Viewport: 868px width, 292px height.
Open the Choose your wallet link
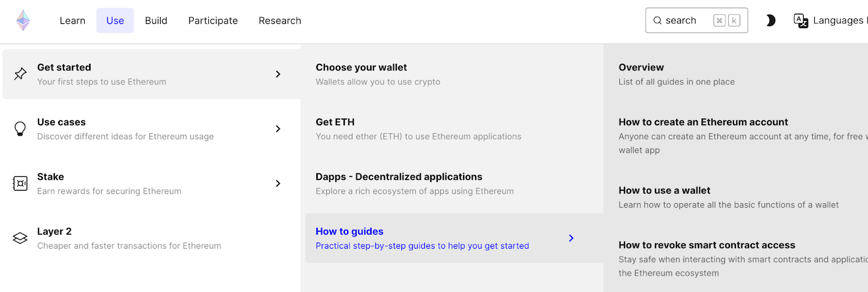361,68
